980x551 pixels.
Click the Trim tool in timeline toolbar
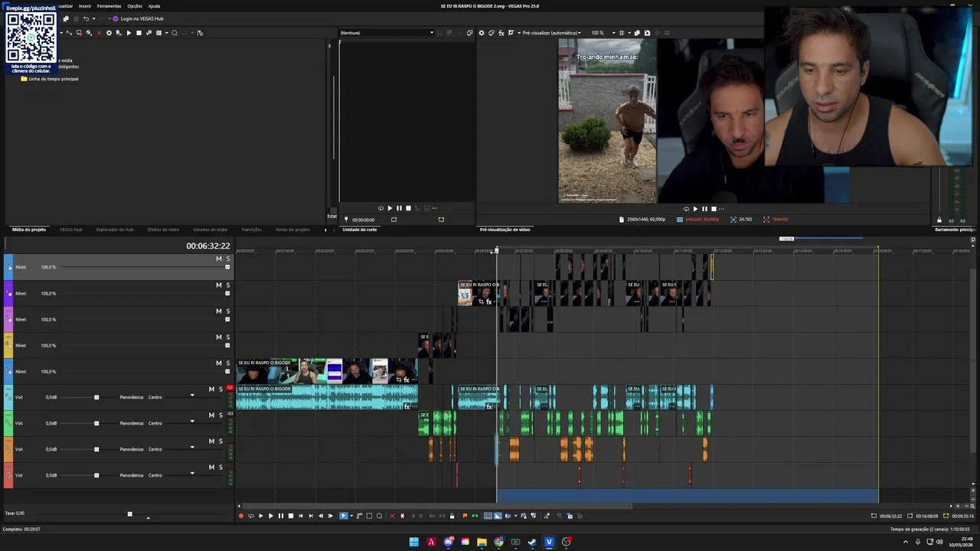click(402, 516)
